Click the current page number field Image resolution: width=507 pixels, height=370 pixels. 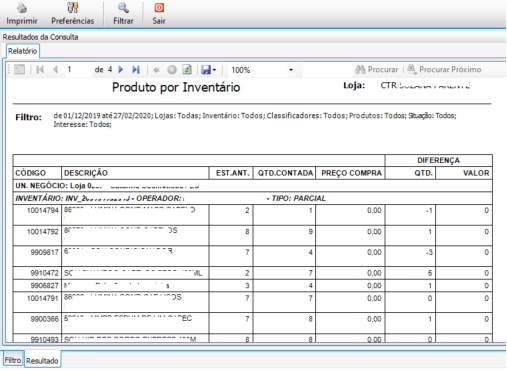pyautogui.click(x=79, y=70)
